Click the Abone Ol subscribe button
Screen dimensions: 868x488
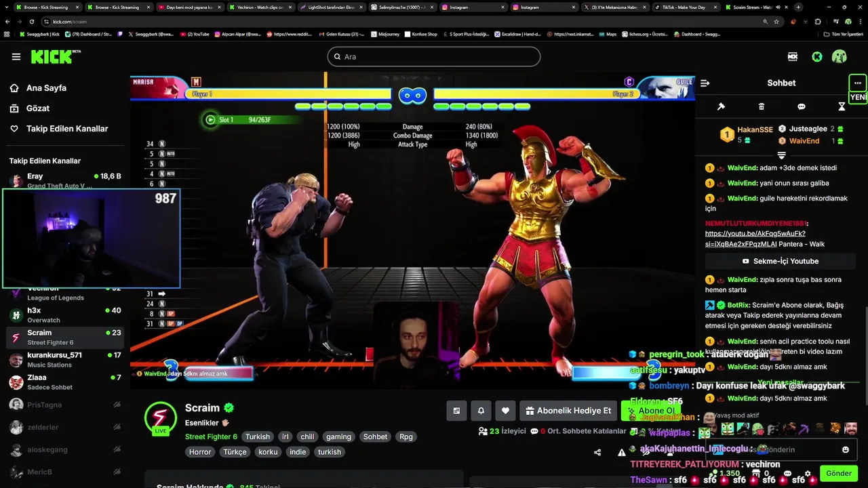click(651, 411)
